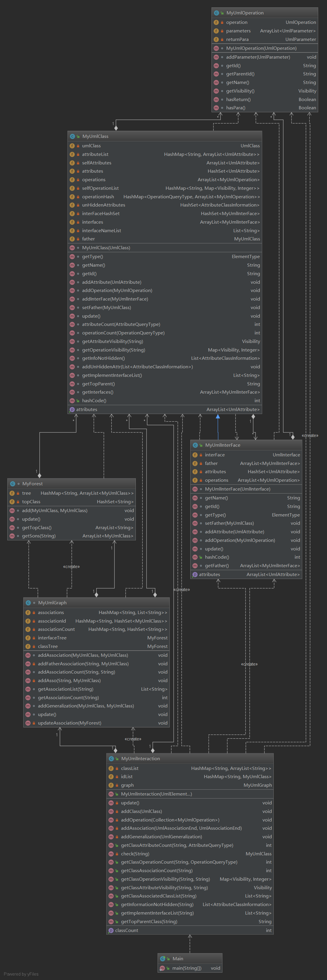Select the graph field in MyUmlInteraction
Image resolution: width=327 pixels, height=980 pixels.
(x=190, y=785)
